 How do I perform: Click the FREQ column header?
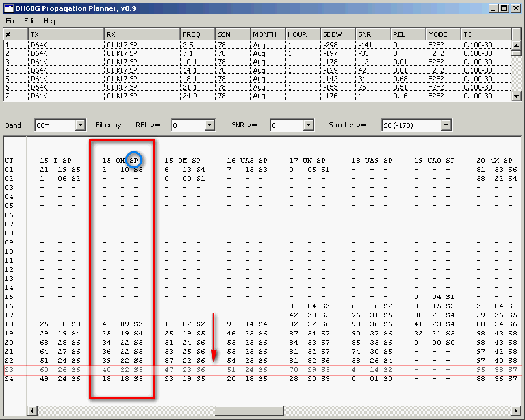pyautogui.click(x=198, y=34)
